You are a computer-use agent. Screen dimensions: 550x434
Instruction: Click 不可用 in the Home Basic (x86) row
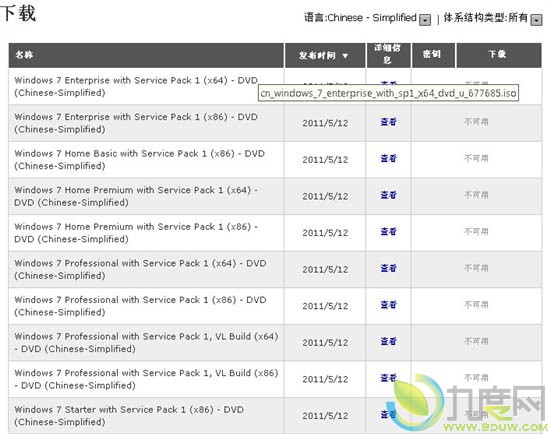tap(476, 158)
